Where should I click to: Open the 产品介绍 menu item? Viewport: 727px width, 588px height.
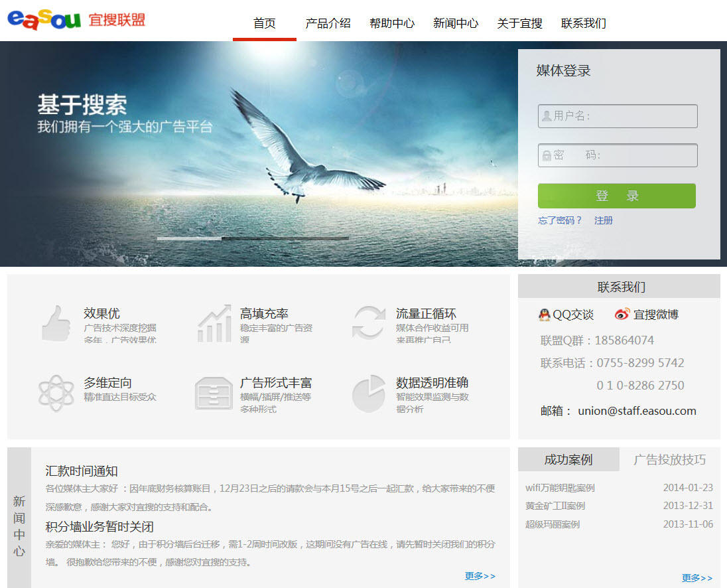tap(328, 23)
